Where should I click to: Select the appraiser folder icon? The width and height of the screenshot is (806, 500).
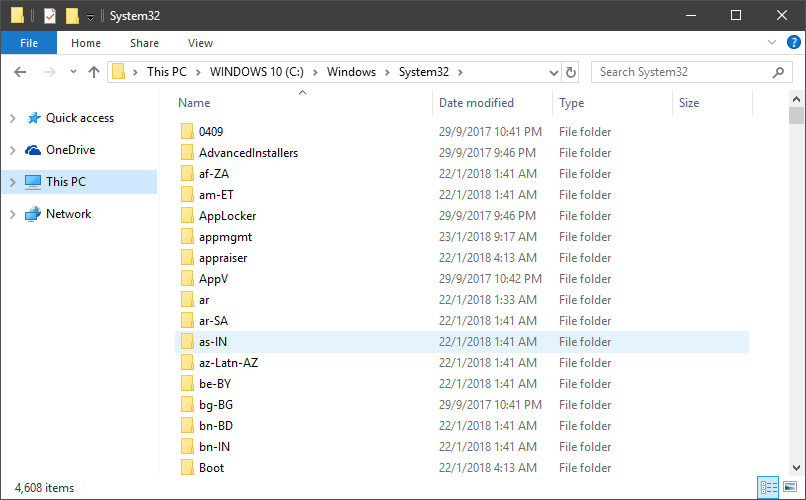click(x=187, y=258)
